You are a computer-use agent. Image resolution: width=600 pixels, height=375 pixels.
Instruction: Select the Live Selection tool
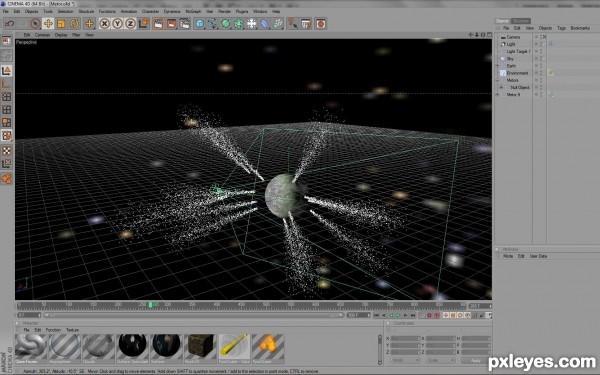click(x=35, y=24)
